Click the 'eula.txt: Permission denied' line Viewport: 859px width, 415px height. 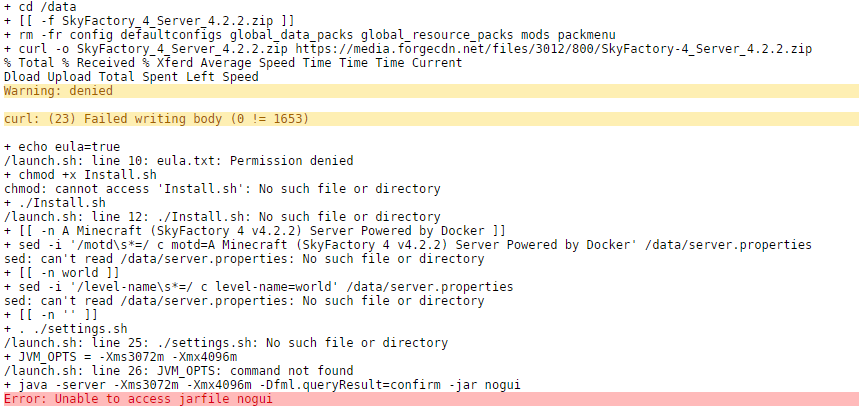tap(179, 161)
